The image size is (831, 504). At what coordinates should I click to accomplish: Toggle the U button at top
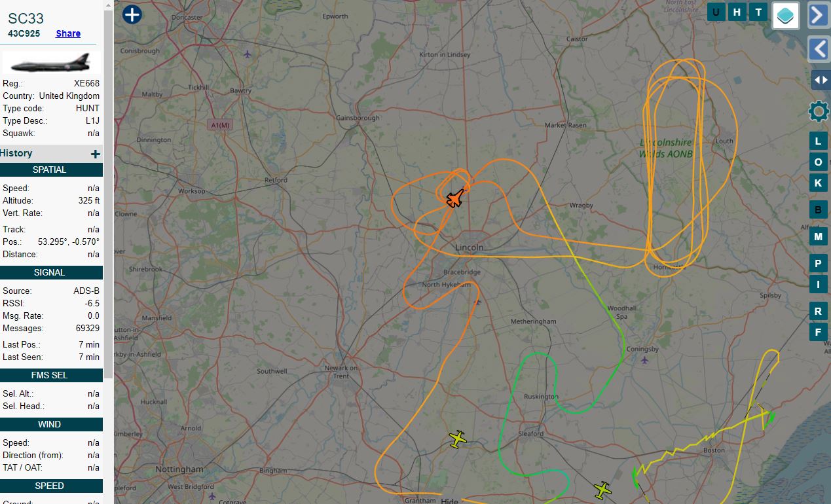pyautogui.click(x=716, y=12)
